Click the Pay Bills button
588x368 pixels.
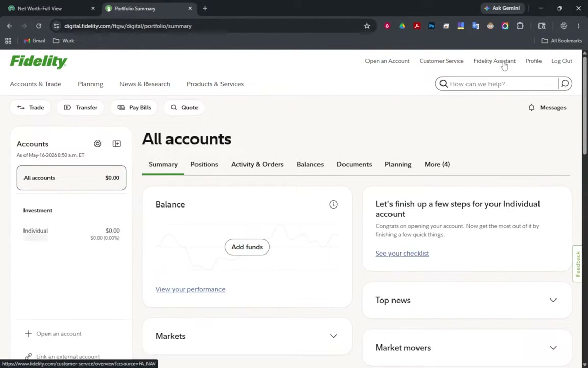coord(134,108)
